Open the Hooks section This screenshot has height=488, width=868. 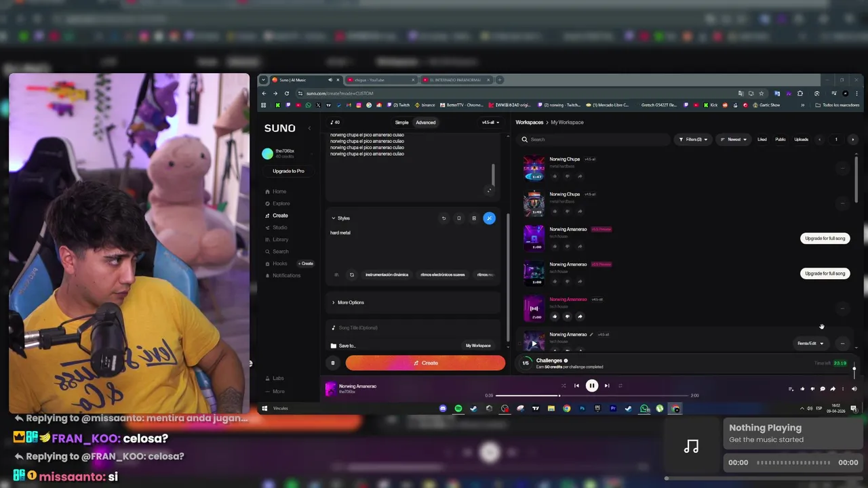click(x=276, y=264)
